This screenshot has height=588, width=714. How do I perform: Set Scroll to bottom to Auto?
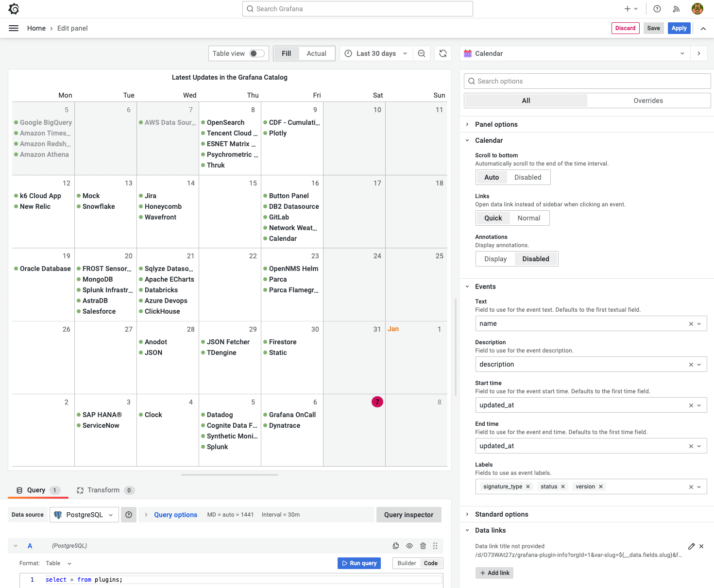coord(492,177)
